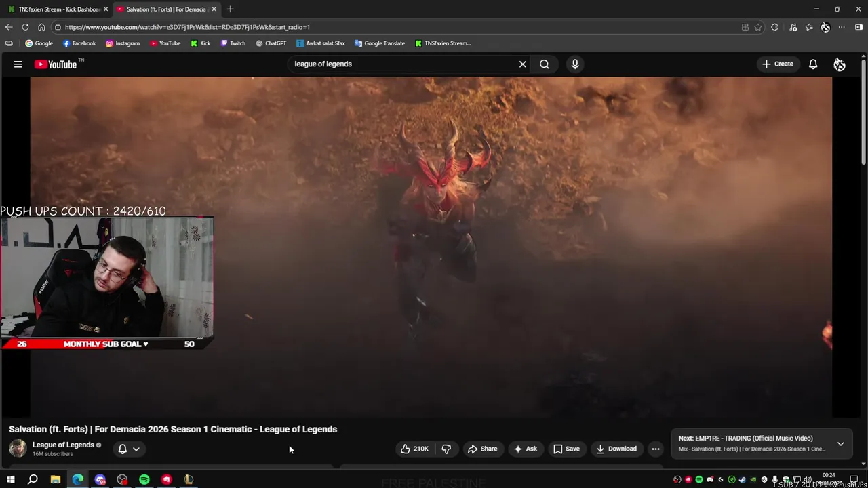Reload the current page

click(x=25, y=27)
